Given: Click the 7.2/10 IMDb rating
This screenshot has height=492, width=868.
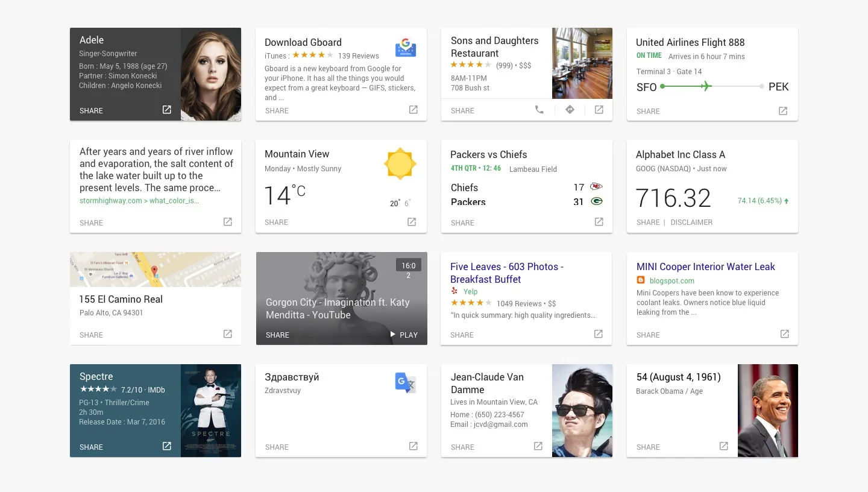Looking at the screenshot, I should click(x=143, y=389).
